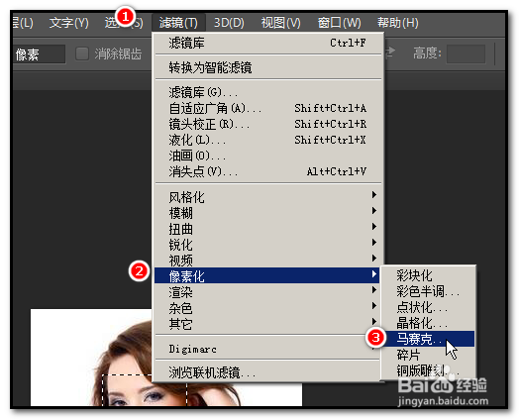
Task: Choose 彩色半调... filter
Action: [x=428, y=290]
